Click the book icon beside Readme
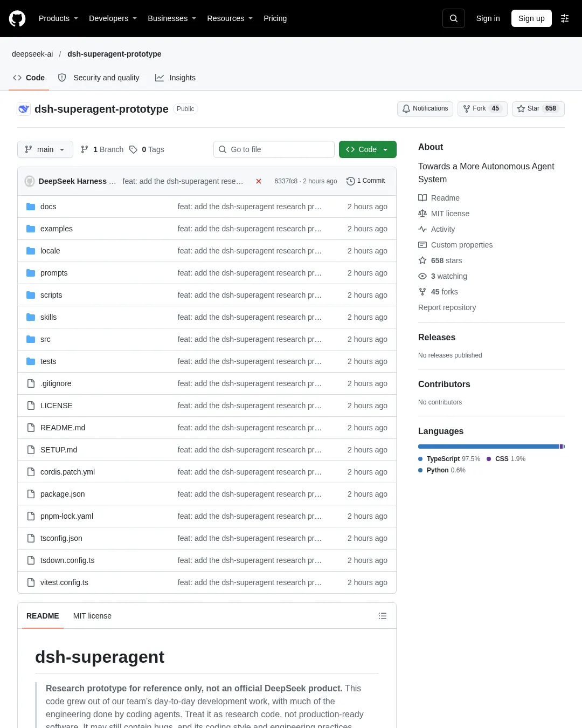The height and width of the screenshot is (728, 582). [x=422, y=198]
